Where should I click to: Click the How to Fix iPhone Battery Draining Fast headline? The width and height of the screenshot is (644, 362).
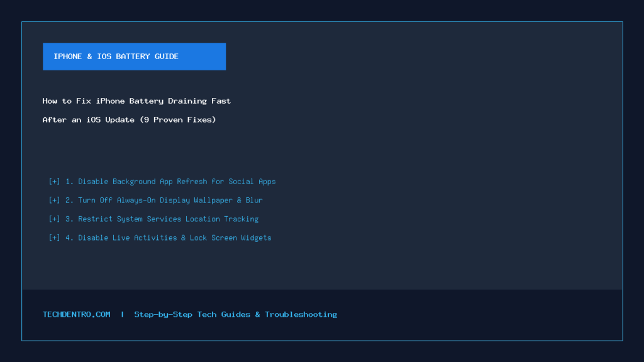point(136,101)
